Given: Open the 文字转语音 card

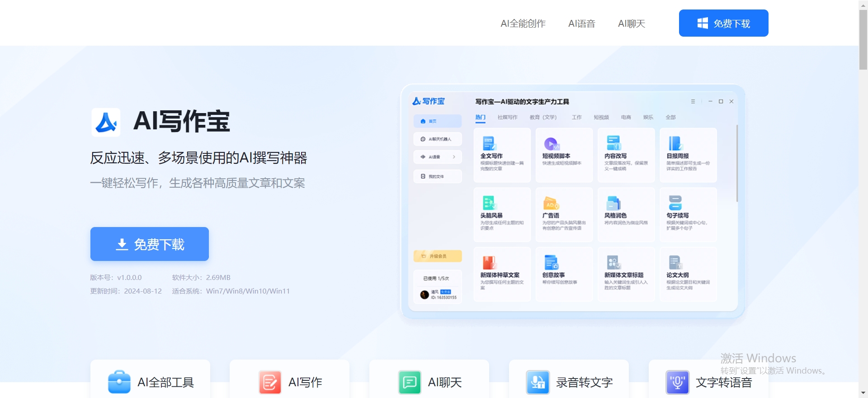Looking at the screenshot, I should tap(708, 379).
